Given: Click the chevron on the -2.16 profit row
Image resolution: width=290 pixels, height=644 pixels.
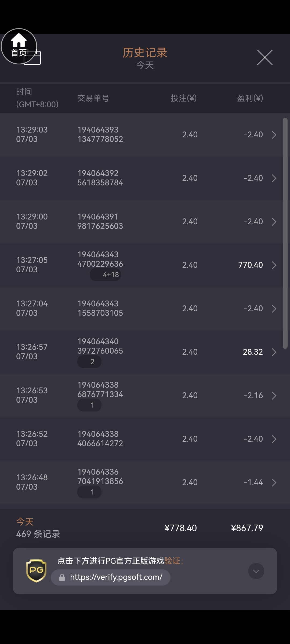Looking at the screenshot, I should click(274, 396).
